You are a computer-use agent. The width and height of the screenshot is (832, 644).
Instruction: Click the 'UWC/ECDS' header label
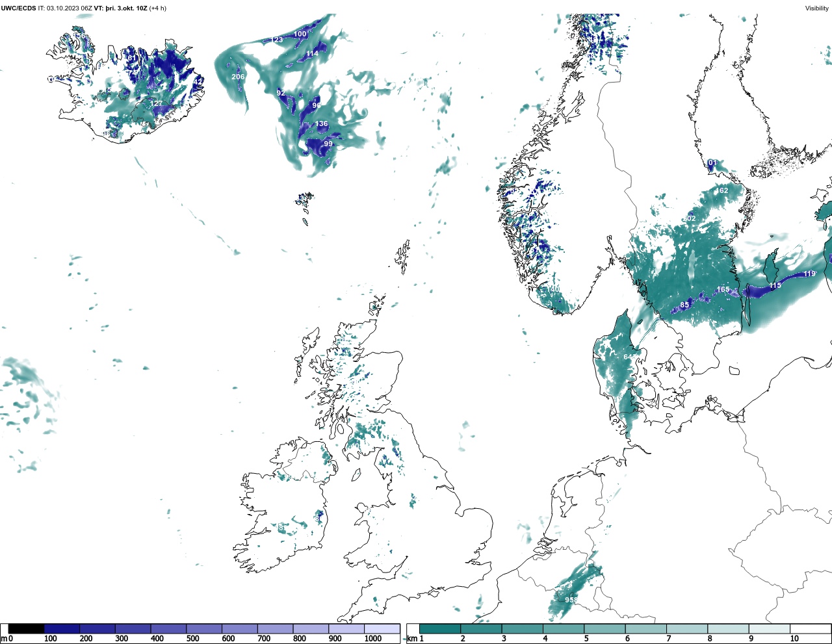pyautogui.click(x=18, y=8)
